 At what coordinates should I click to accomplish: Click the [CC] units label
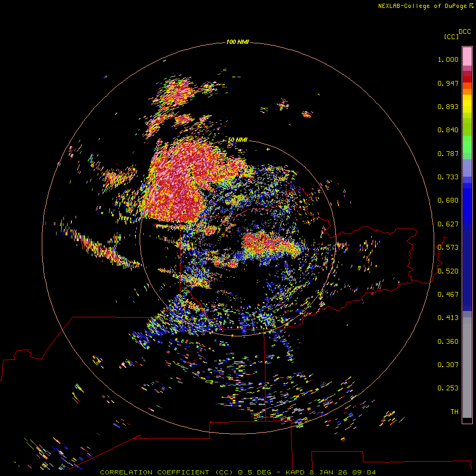pos(451,36)
